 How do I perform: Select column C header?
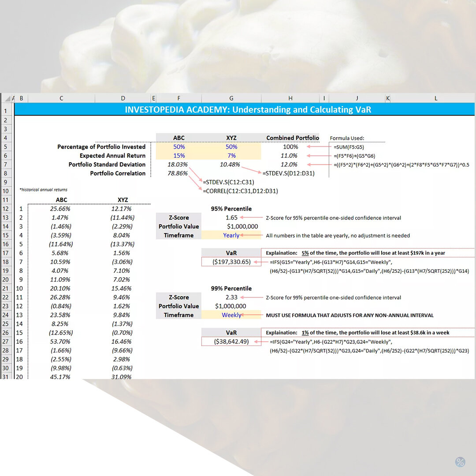point(61,98)
